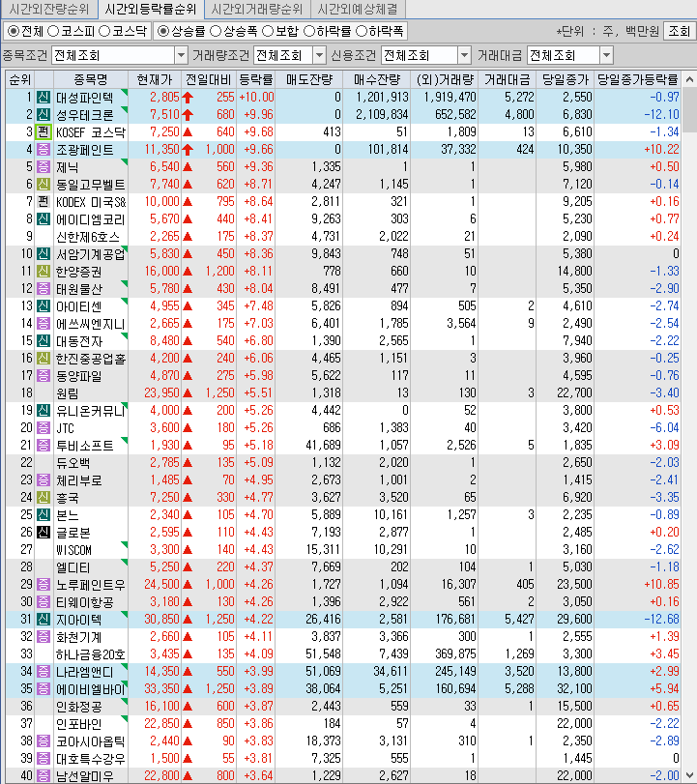Click the vertical scrollbar thumb

pos(689,109)
